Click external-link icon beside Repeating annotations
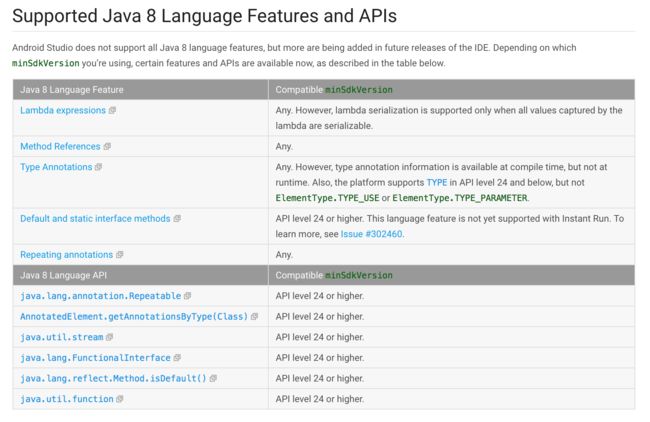 [x=119, y=255]
